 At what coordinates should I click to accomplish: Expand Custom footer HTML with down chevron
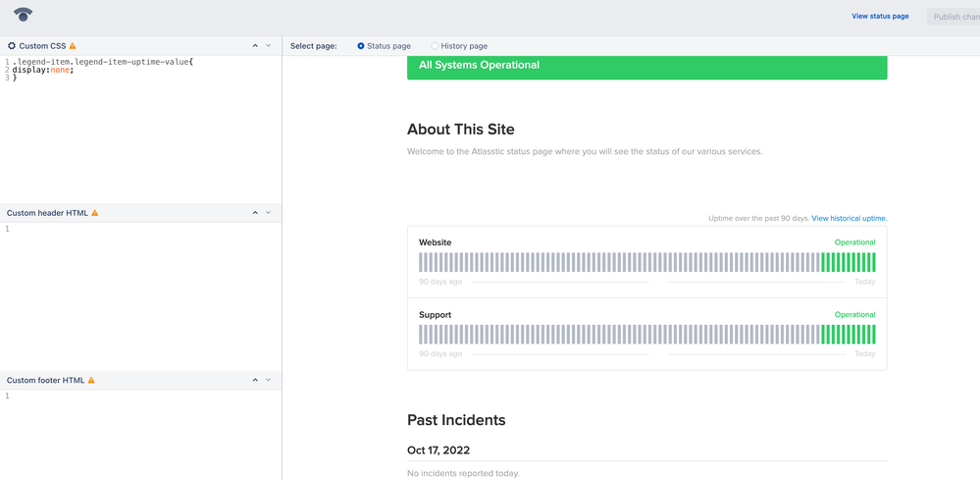268,380
